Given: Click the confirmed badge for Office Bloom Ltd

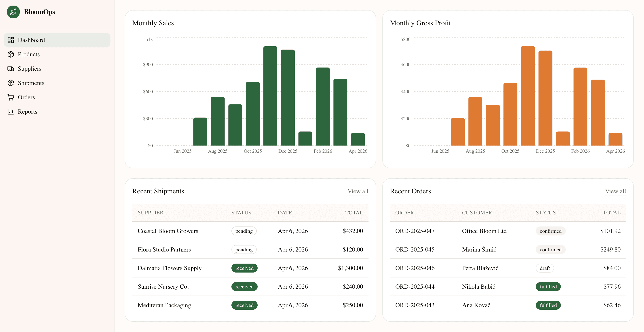Looking at the screenshot, I should click(551, 231).
